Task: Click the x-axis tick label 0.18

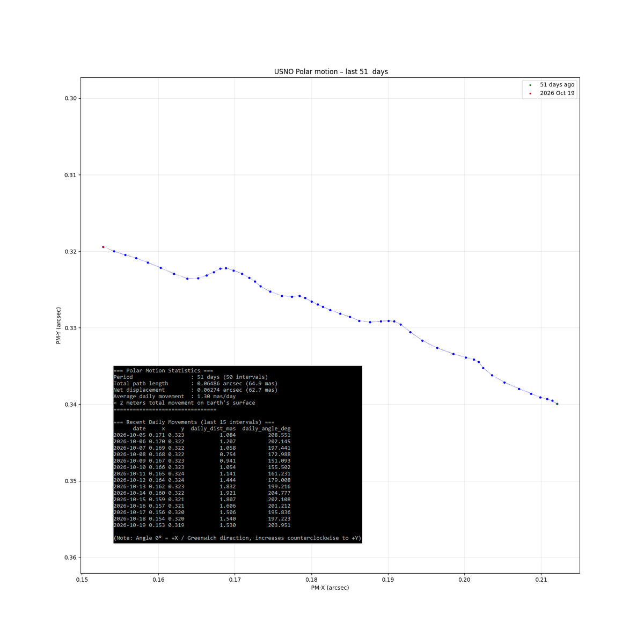Action: (311, 580)
